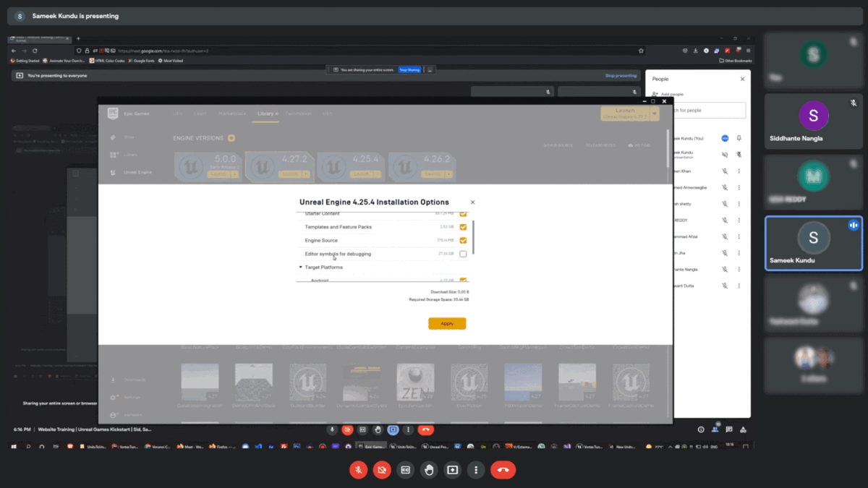Viewport: 868px width, 488px height.
Task: Open the Twinmotion tab in Epic launcher
Action: tap(298, 114)
